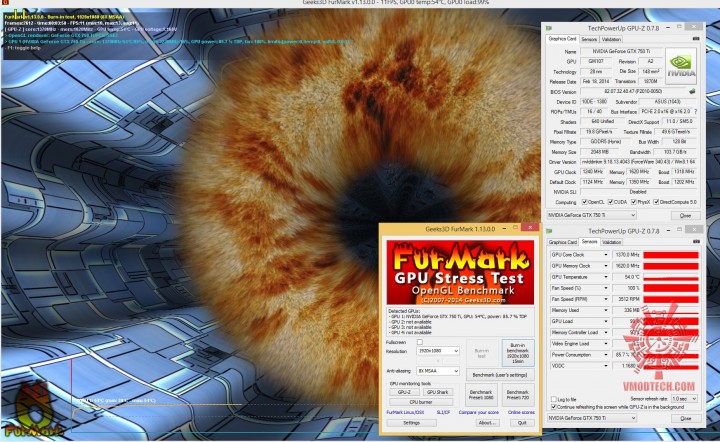Switch to Sensors tab in GPU-Z Graphics Card window
This screenshot has width=720, height=442.
pos(589,39)
